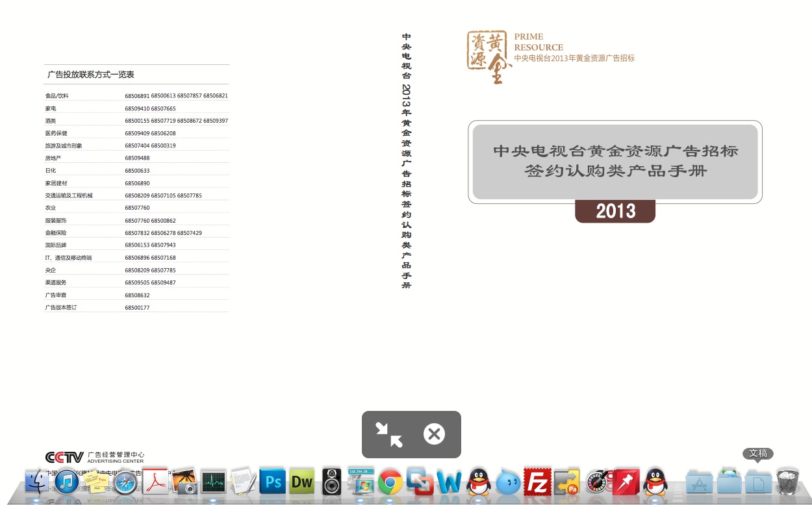Select the 日化 row label
Image resolution: width=812 pixels, height=505 pixels.
pyautogui.click(x=51, y=171)
